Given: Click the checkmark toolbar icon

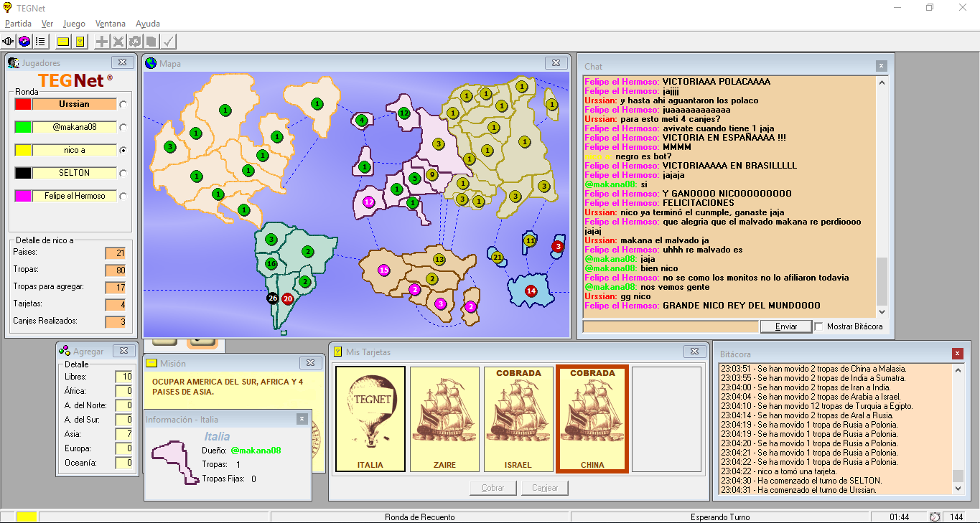Looking at the screenshot, I should pos(169,42).
